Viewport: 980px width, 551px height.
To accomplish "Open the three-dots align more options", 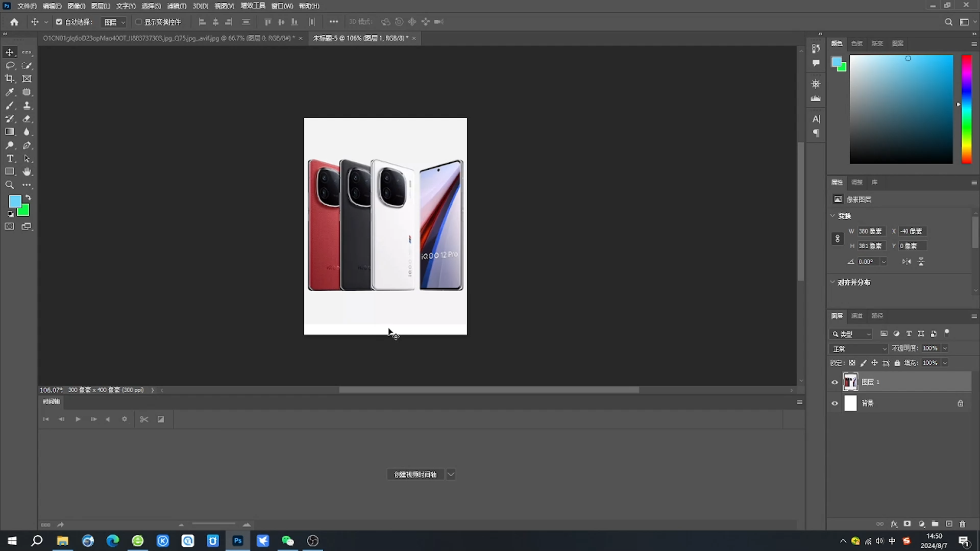I will (x=334, y=22).
